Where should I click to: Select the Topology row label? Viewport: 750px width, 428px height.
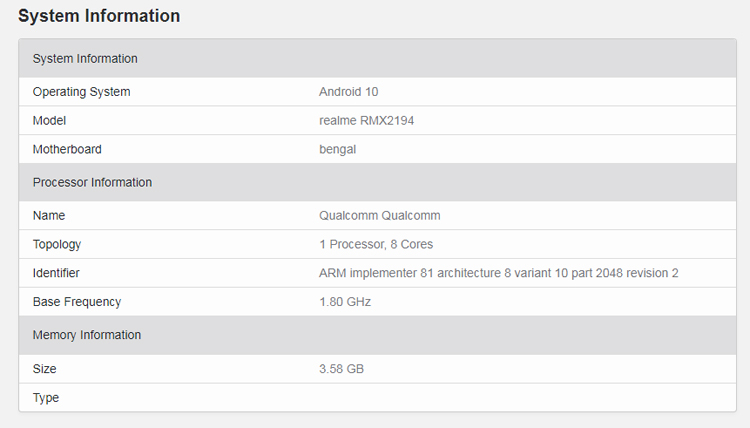point(57,244)
